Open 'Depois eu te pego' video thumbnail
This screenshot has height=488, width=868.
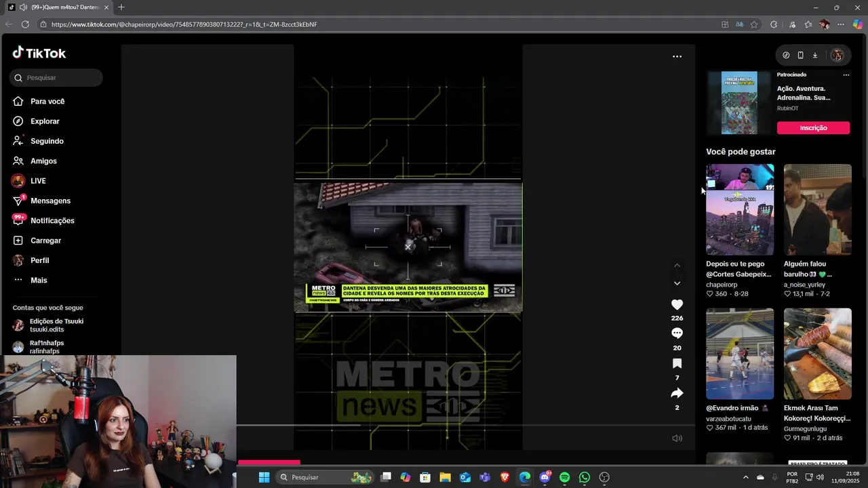[x=740, y=209]
